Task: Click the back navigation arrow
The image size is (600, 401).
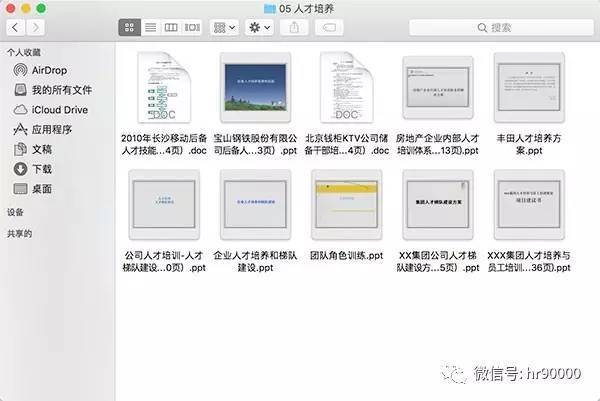Action: [17, 27]
